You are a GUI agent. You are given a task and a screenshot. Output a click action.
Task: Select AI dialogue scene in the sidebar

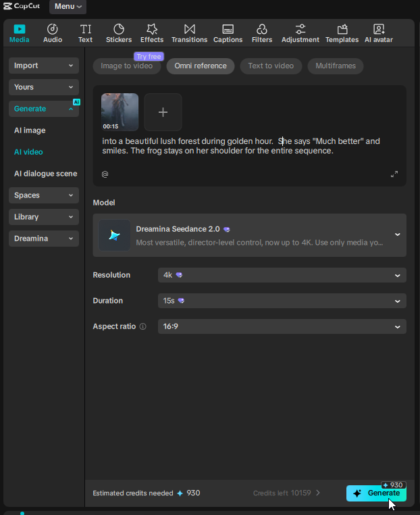(x=46, y=174)
